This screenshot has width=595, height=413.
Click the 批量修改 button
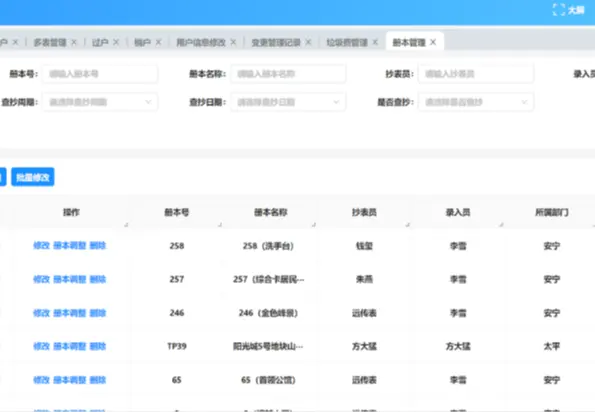pos(33,177)
